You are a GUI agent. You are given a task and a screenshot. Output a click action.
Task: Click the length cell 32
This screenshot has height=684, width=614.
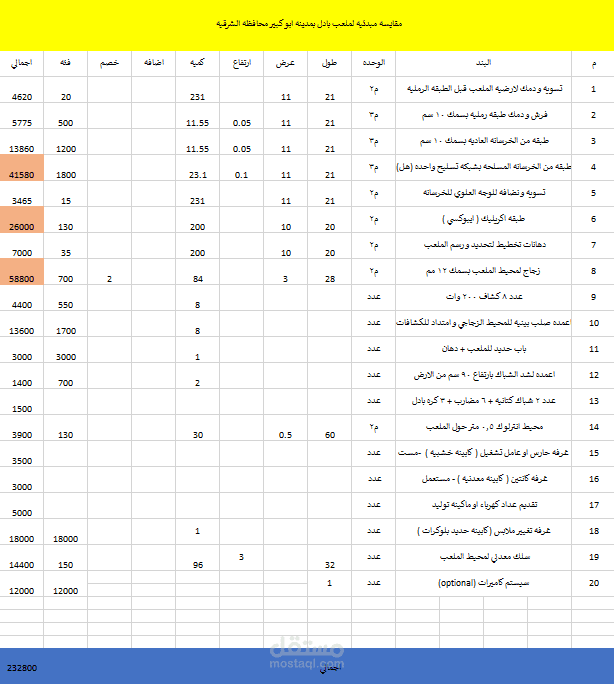(330, 557)
